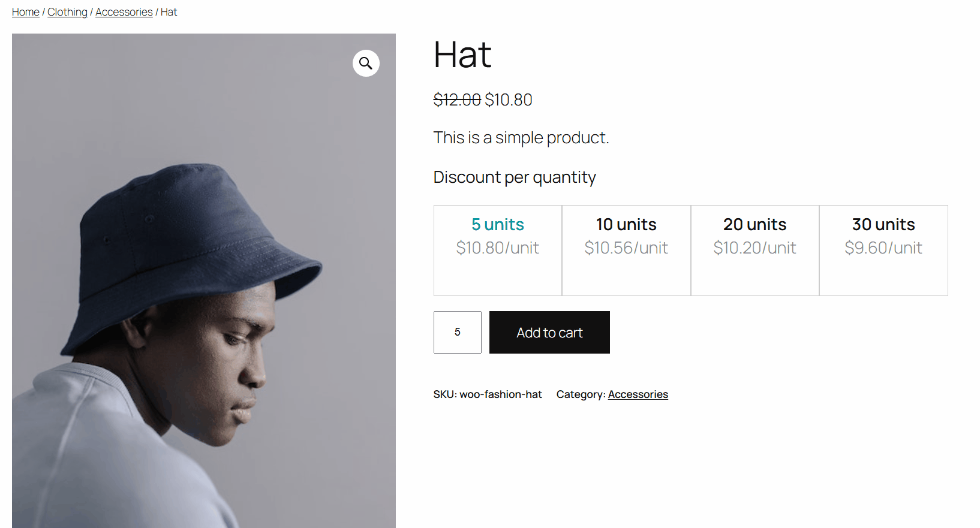Click the SKU woo-fashion-hat text

click(x=488, y=394)
